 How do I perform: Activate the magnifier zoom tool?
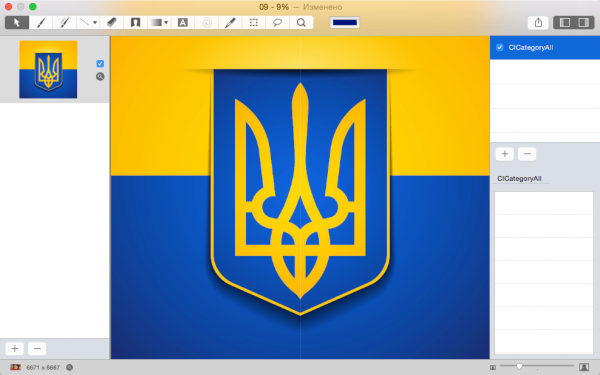coord(301,23)
